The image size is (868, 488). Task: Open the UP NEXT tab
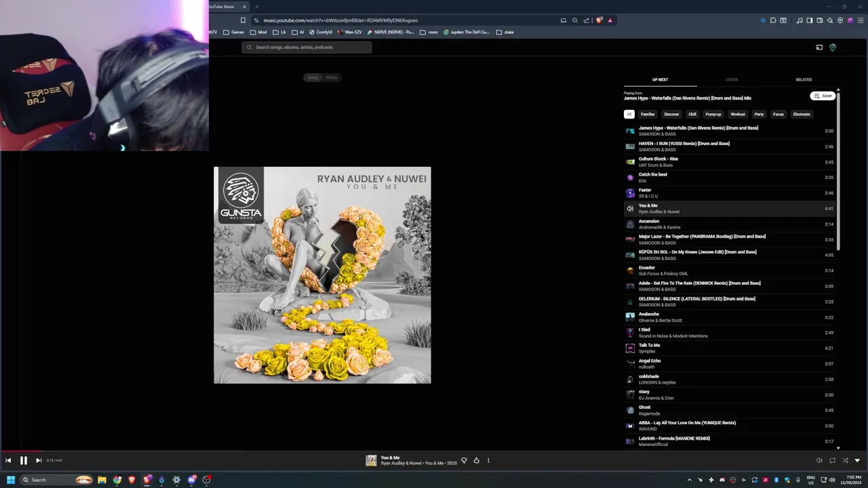point(660,79)
